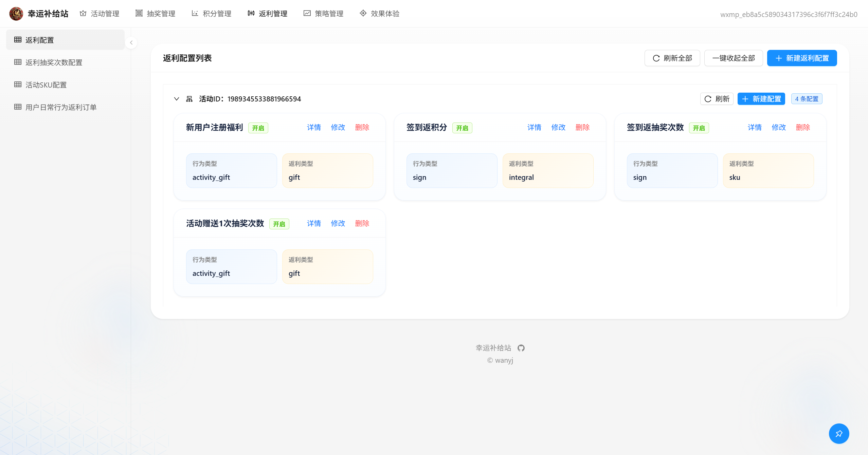Click the activity tree icon beside 活动ID

(189, 99)
